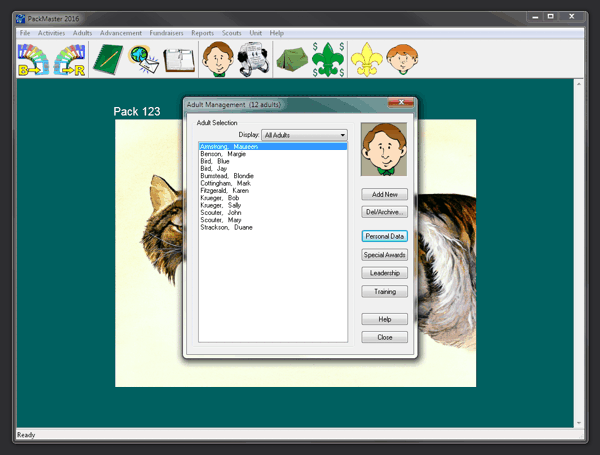This screenshot has height=455, width=600.
Task: Open the Help menu
Action: [x=276, y=33]
